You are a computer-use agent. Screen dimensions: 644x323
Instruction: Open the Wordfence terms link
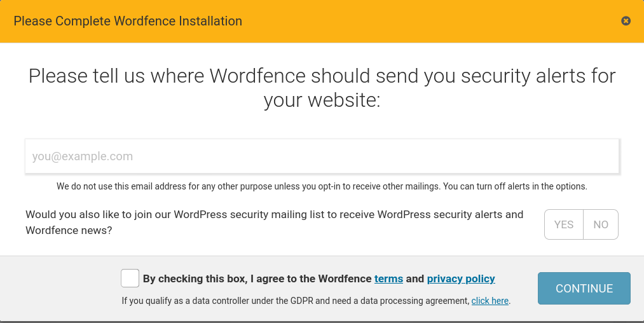[388, 278]
